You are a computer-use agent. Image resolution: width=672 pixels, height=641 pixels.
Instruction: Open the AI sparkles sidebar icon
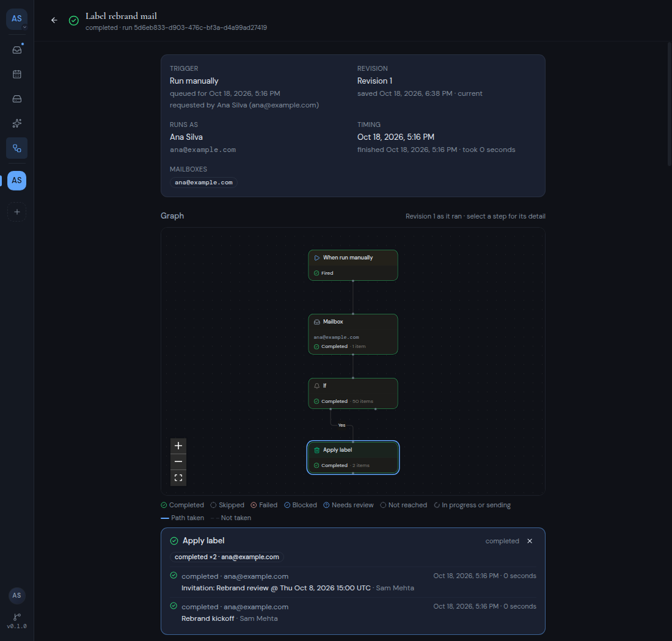16,123
